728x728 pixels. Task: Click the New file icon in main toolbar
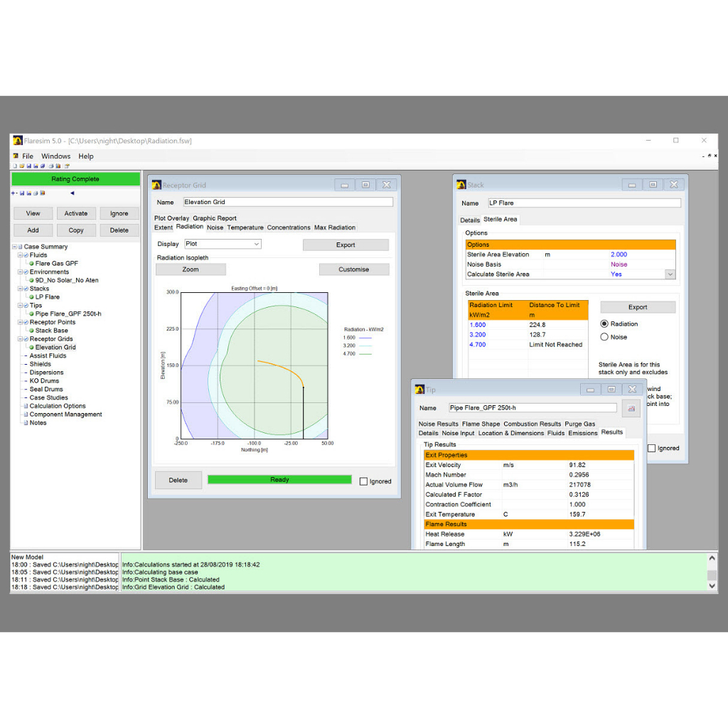coord(14,166)
